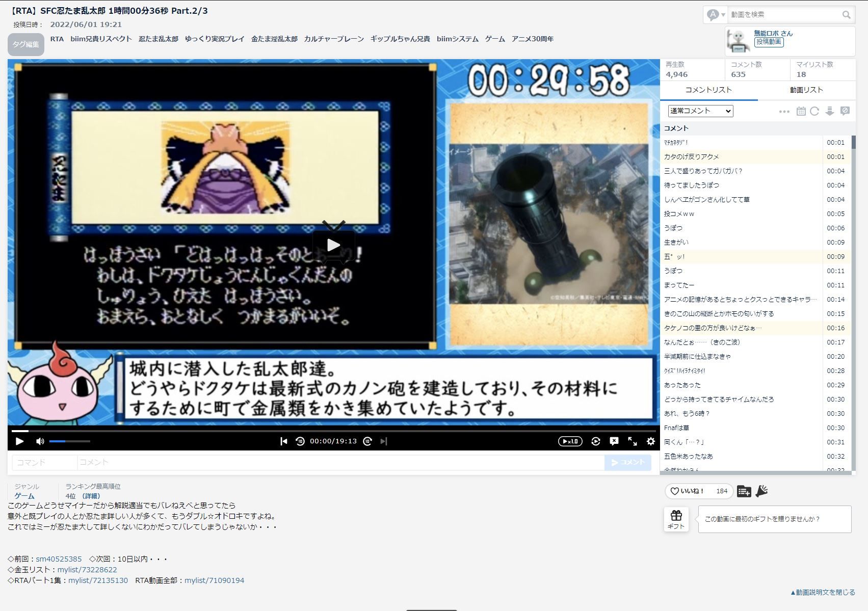Open comment NG filter settings icon

[845, 111]
